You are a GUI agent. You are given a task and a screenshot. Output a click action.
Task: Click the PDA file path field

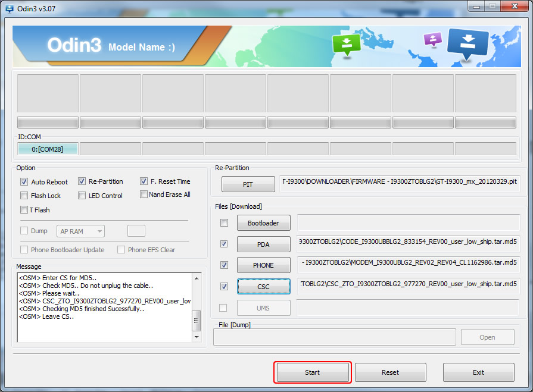click(408, 244)
